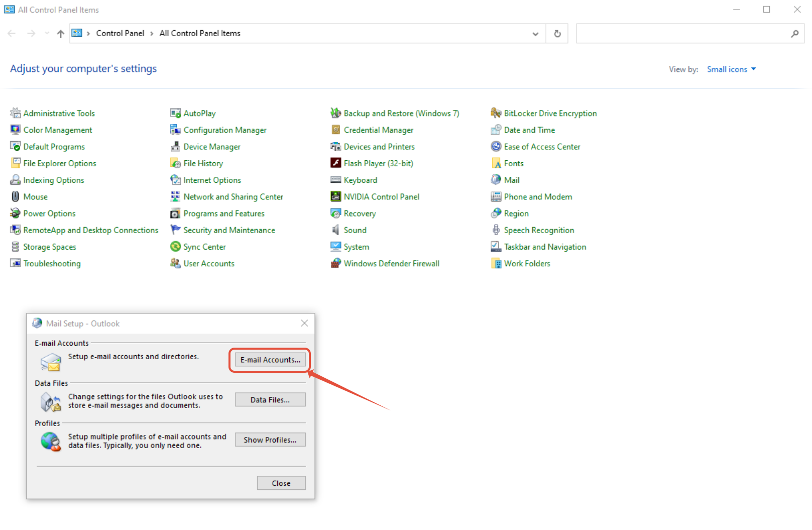Open Backup and Restore (Windows 7) link
Image resolution: width=812 pixels, height=530 pixels.
(402, 114)
